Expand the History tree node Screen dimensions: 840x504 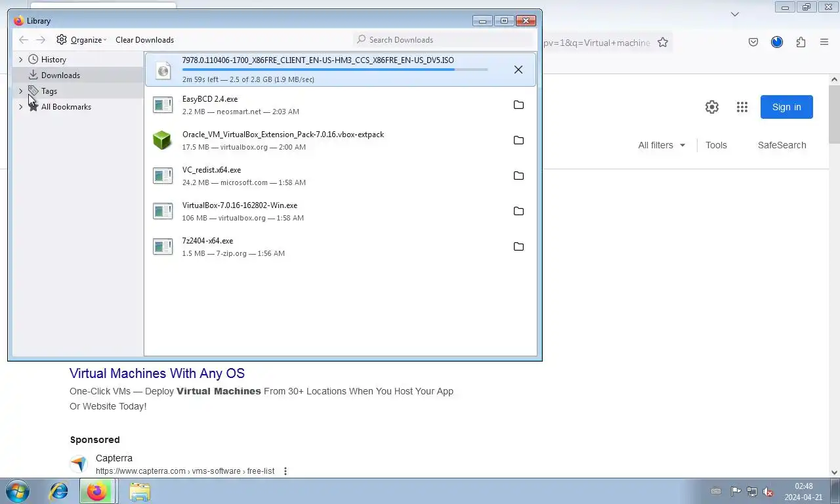coord(20,60)
